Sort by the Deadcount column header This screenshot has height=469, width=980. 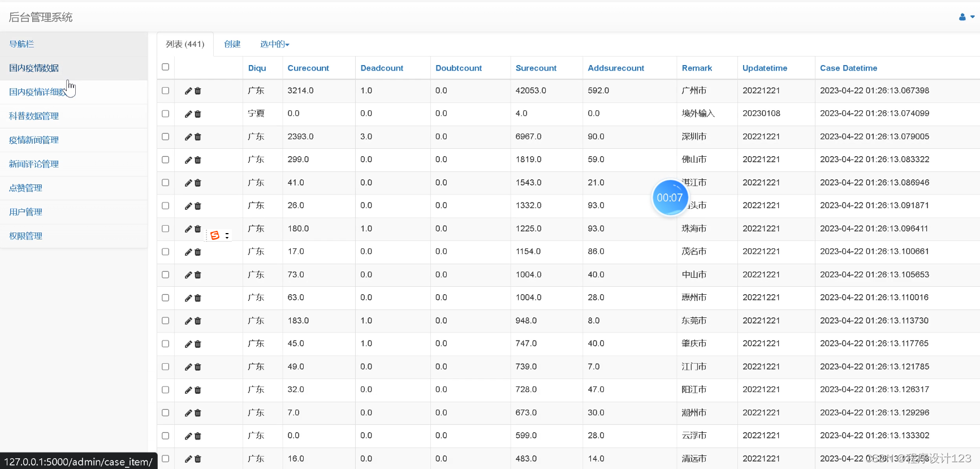point(382,68)
